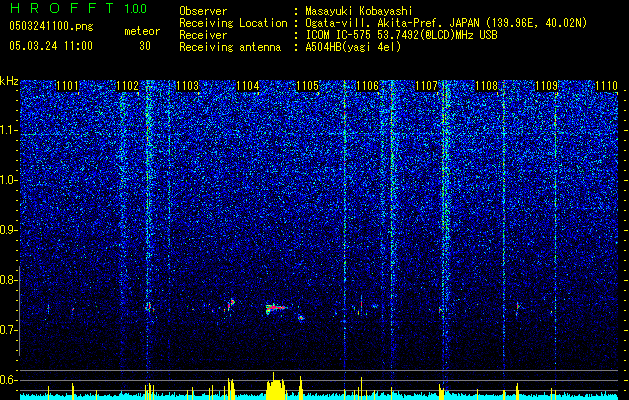The image size is (629, 400).
Task: Click the 0.8 frequency axis label
Action: (x=9, y=280)
